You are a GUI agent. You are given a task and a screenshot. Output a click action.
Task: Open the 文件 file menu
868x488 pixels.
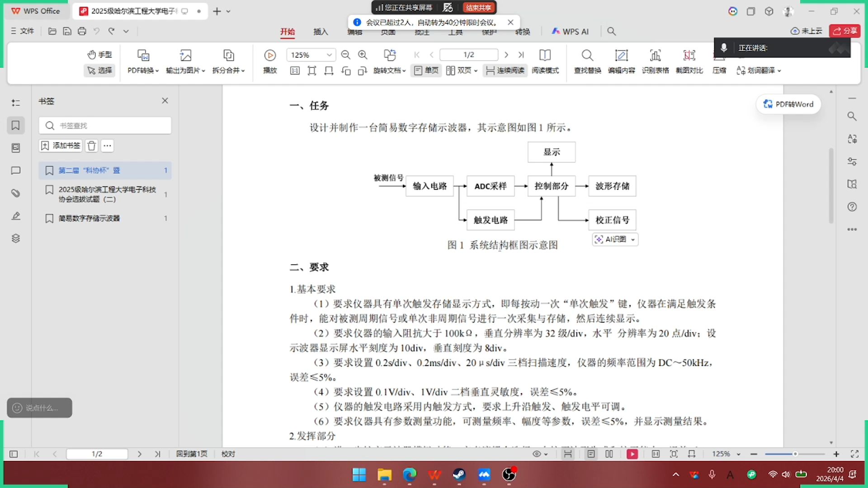[x=23, y=31]
